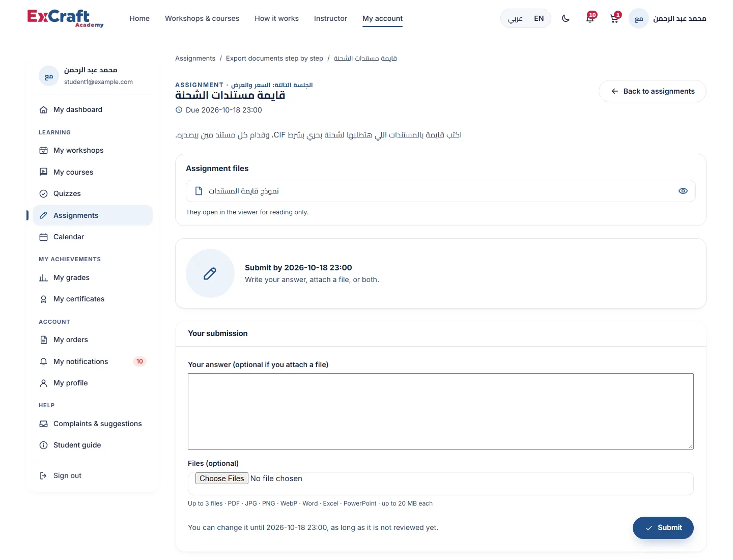View the نموذج قائمة المستندات file with eye icon
Image resolution: width=733 pixels, height=560 pixels.
(683, 191)
